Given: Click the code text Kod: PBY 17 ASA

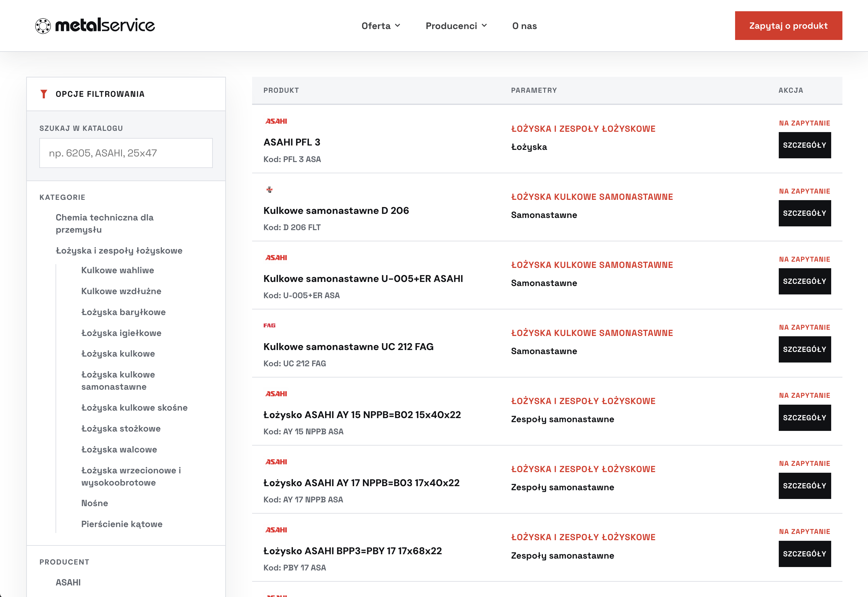Looking at the screenshot, I should (295, 568).
